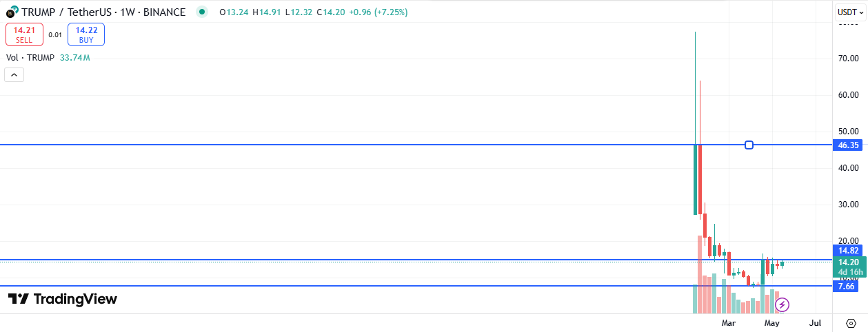The height and width of the screenshot is (332, 868).
Task: Click the 14.21 SELL button
Action: 24,34
